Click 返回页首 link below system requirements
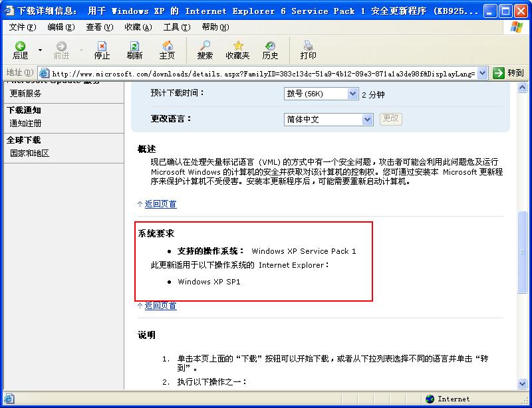This screenshot has width=532, height=408. click(x=160, y=306)
